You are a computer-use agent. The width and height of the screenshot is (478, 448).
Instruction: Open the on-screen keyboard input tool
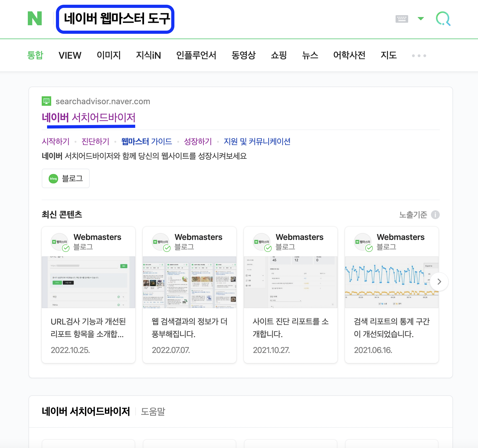tap(402, 19)
